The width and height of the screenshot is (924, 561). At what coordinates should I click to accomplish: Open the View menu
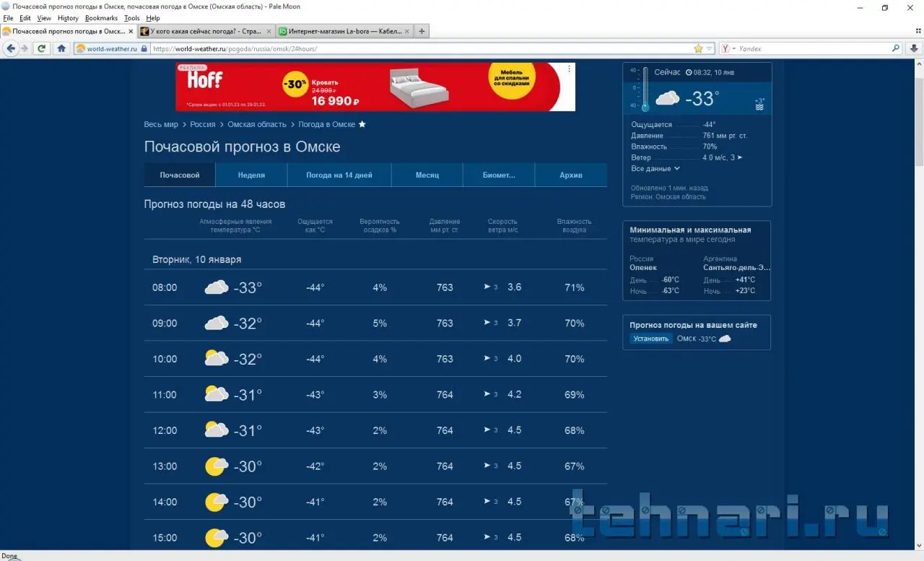[44, 18]
